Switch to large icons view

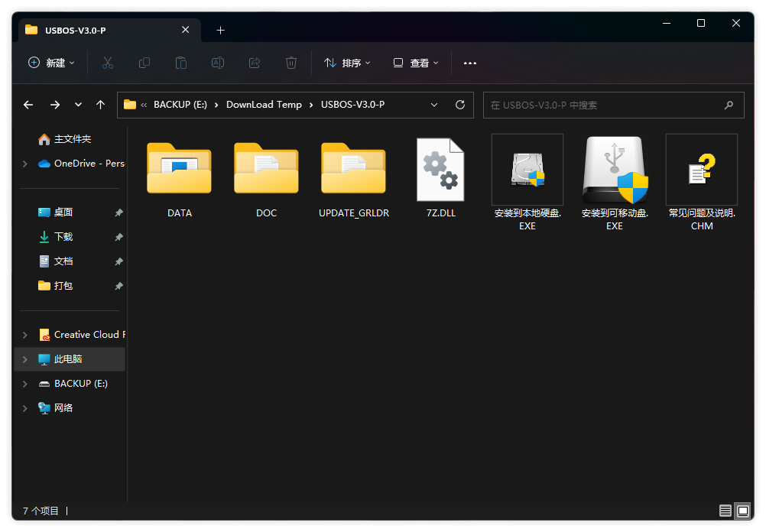(x=742, y=511)
